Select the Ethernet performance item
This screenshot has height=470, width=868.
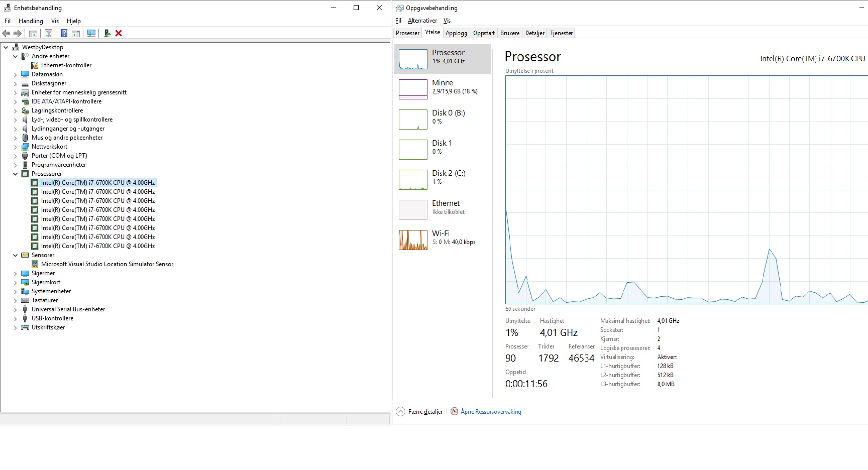tap(443, 210)
